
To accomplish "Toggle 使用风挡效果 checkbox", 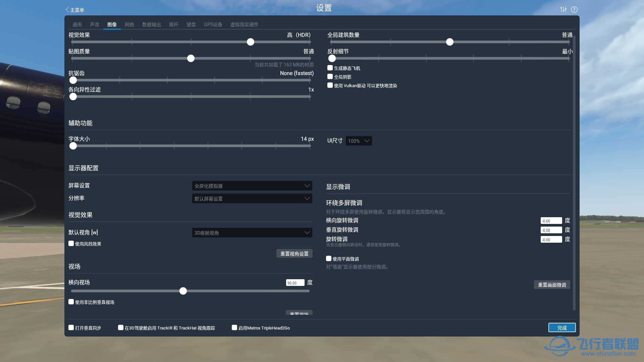I will click(x=71, y=243).
